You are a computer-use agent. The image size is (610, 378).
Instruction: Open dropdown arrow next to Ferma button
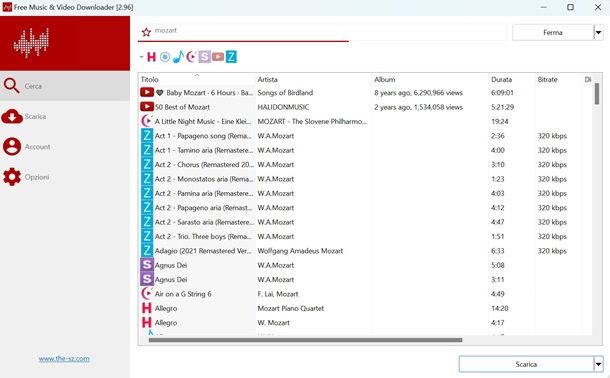598,32
